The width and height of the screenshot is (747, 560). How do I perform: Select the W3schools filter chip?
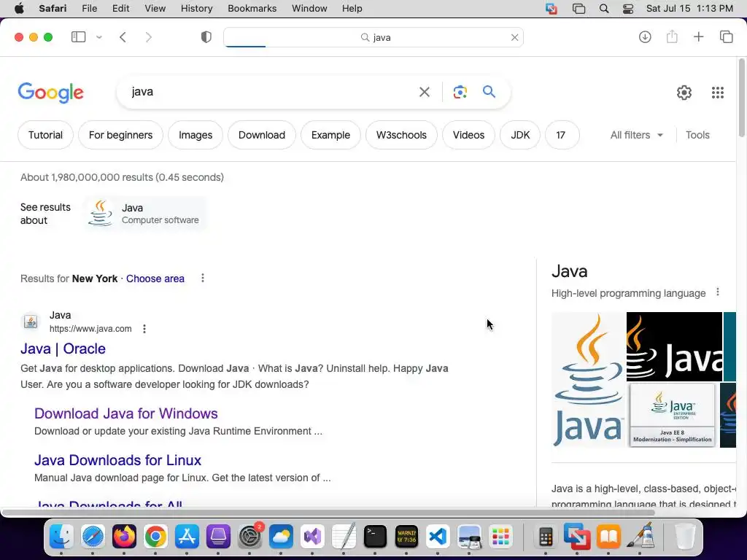pos(401,135)
